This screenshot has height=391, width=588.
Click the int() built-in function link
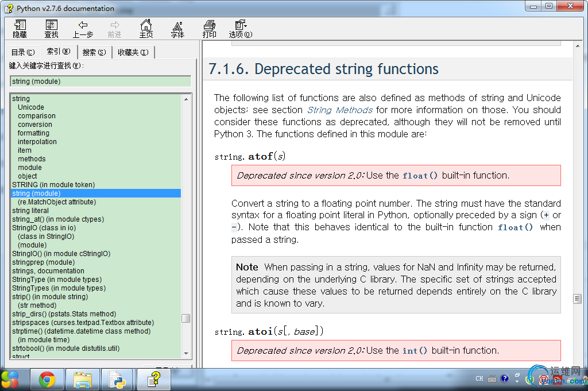415,350
